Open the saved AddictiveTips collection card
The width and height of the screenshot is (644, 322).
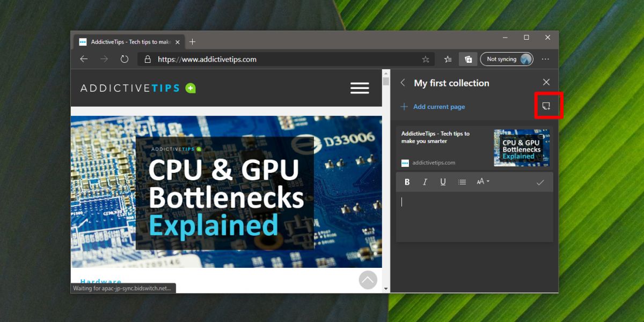[474, 148]
